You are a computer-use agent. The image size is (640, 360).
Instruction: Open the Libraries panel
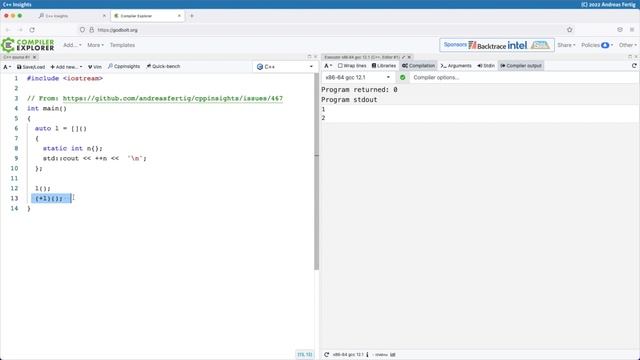(384, 66)
